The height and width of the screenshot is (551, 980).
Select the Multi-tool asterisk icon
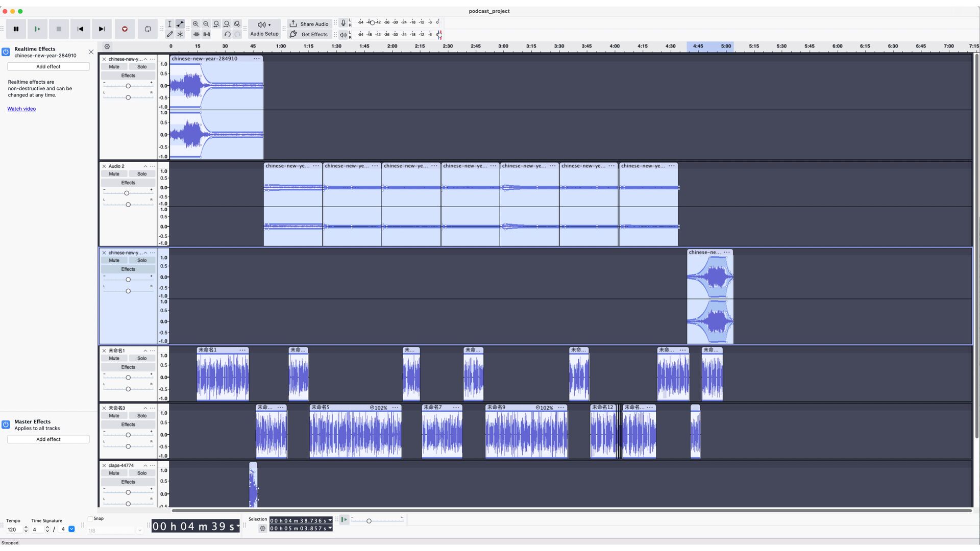pos(180,34)
